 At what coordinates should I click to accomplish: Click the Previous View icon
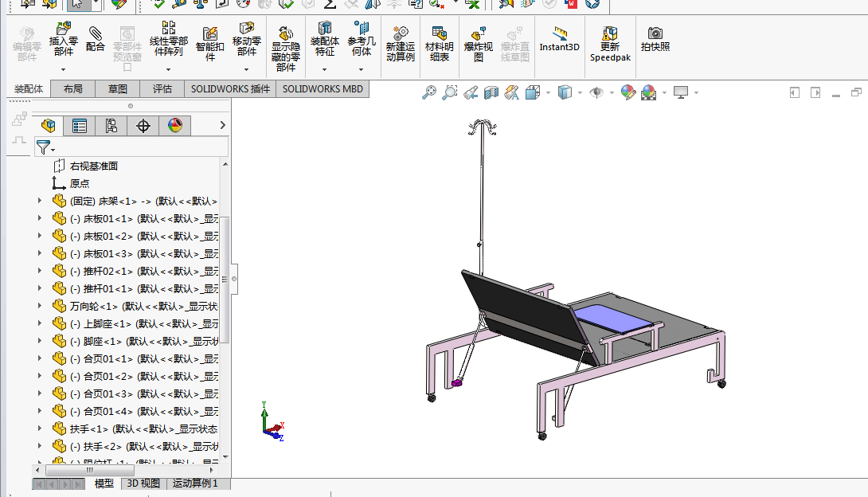pos(471,92)
